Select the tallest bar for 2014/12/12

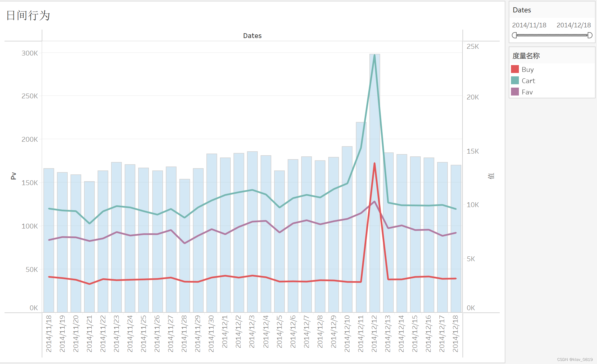coord(374,183)
